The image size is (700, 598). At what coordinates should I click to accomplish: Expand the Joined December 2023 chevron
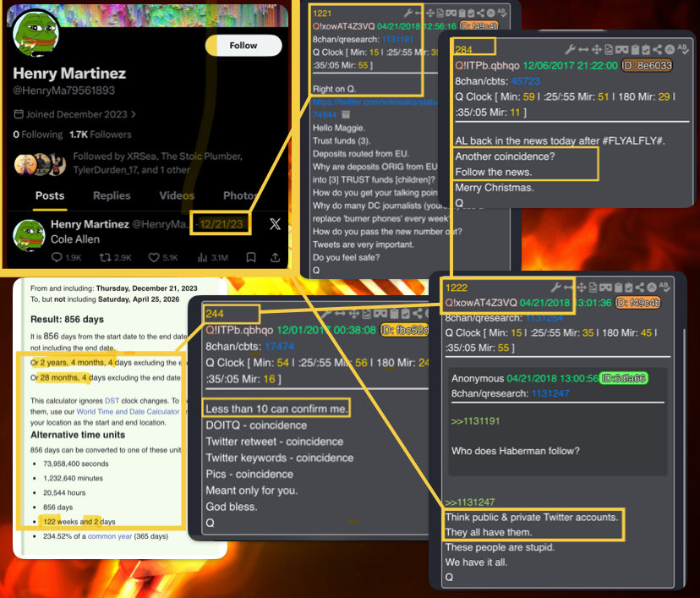point(134,114)
